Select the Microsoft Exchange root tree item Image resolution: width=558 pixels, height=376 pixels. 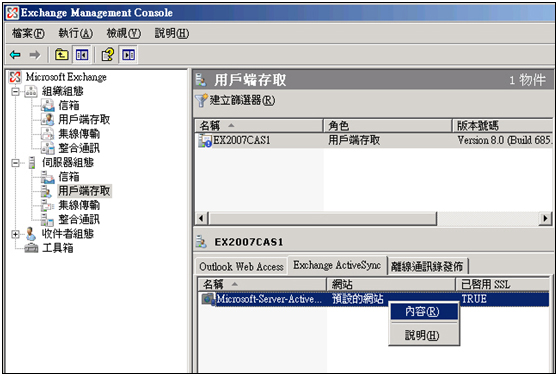coord(66,77)
